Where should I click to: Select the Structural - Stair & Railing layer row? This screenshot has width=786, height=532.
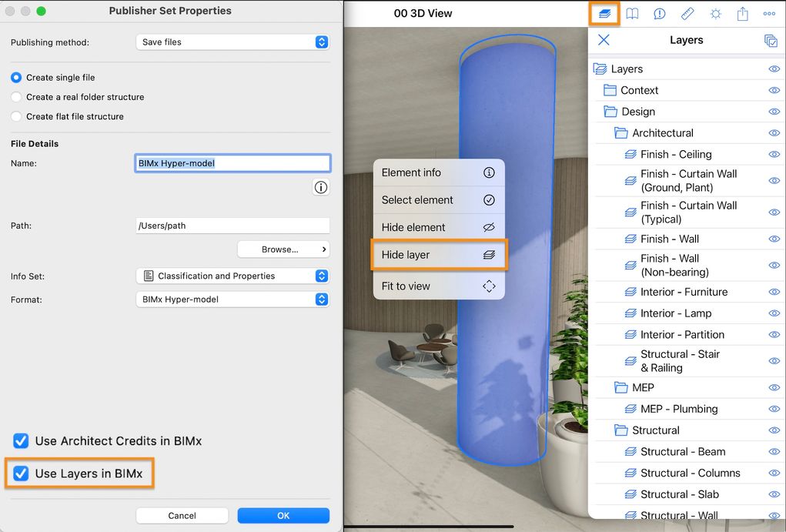coord(687,361)
